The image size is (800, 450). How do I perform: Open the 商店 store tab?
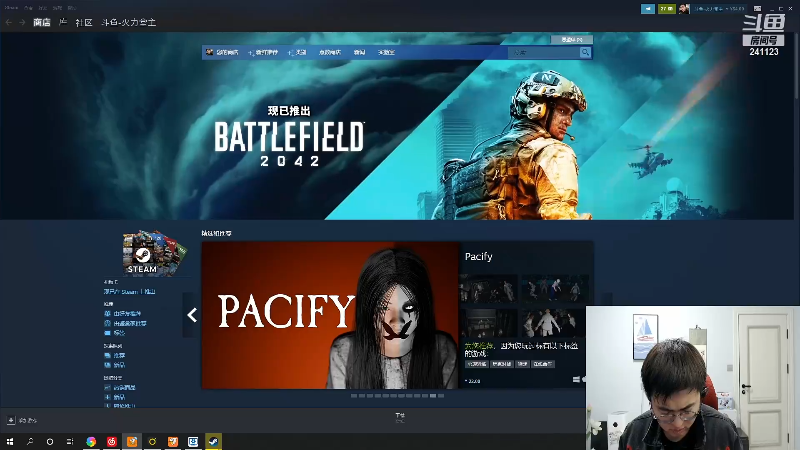(42, 22)
